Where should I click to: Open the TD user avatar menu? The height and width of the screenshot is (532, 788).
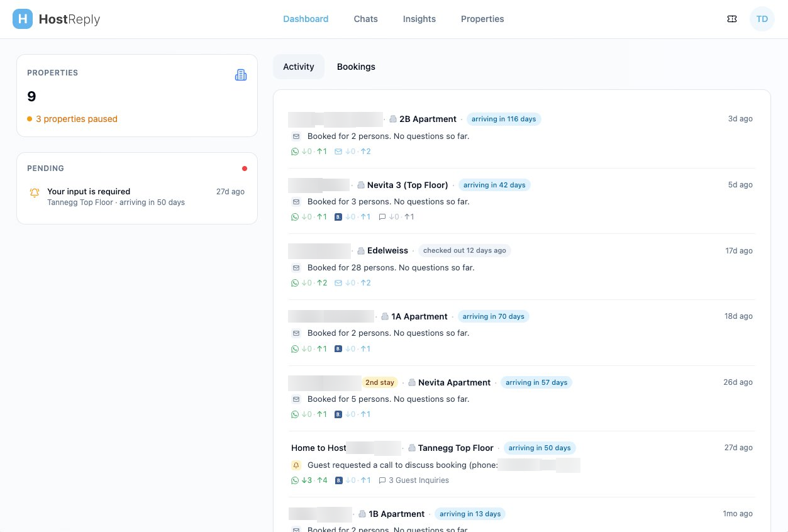[762, 19]
